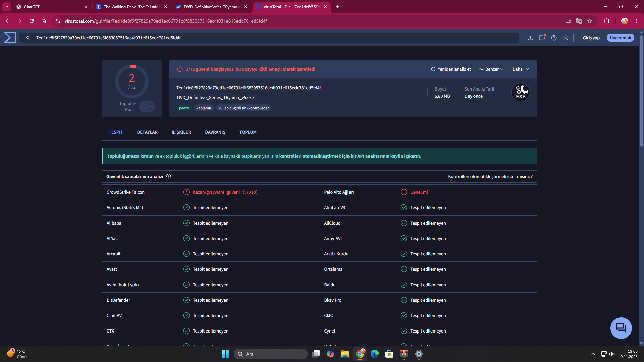Open the Windows Start menu
Image resolution: width=644 pixels, height=362 pixels.
coord(225,354)
